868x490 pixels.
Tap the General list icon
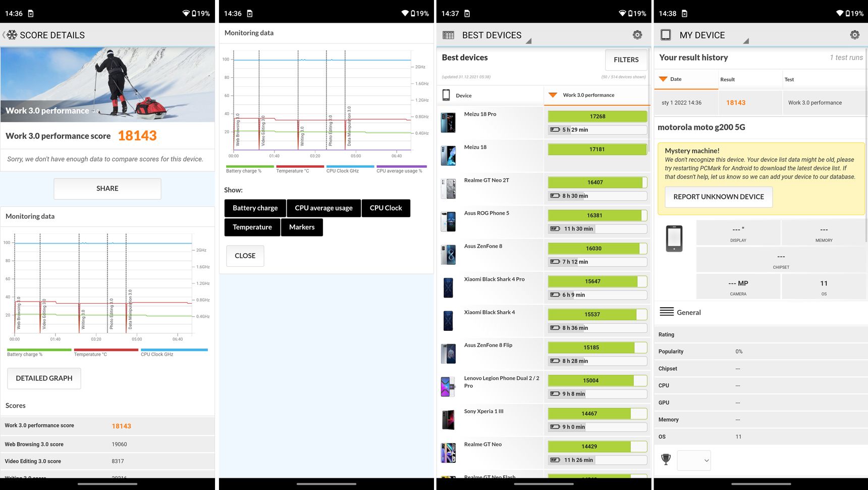pos(667,312)
